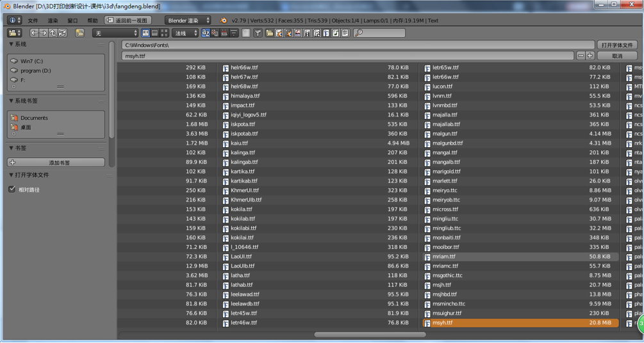Sort files by extension icon
The image size is (644, 343).
[x=215, y=33]
